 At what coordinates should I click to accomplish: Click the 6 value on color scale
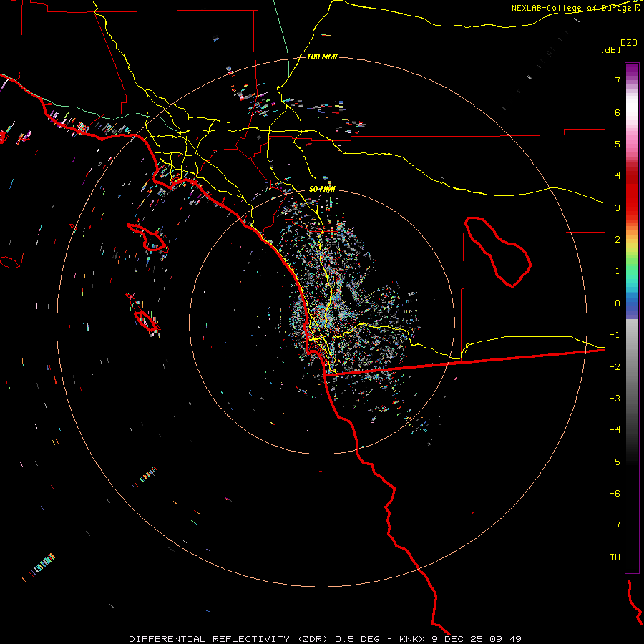(618, 112)
